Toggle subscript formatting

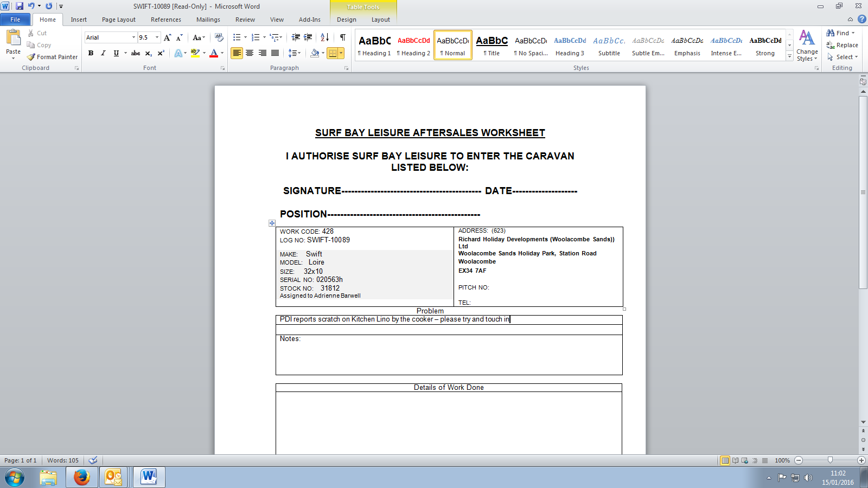point(149,53)
